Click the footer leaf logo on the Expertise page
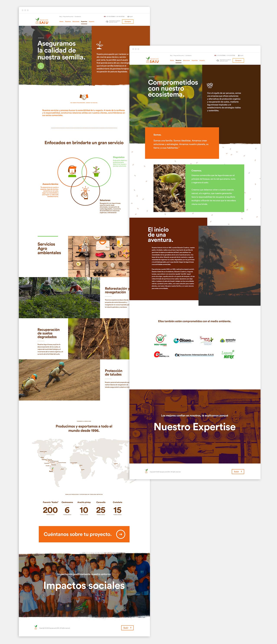Screen dimensions: 277x644 tap(35, 628)
